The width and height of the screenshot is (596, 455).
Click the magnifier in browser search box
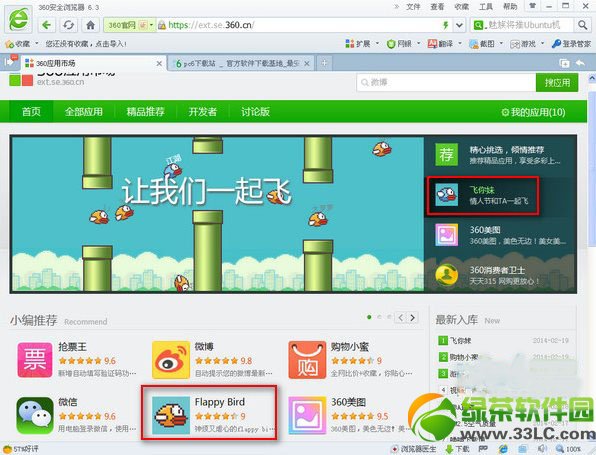point(582,25)
